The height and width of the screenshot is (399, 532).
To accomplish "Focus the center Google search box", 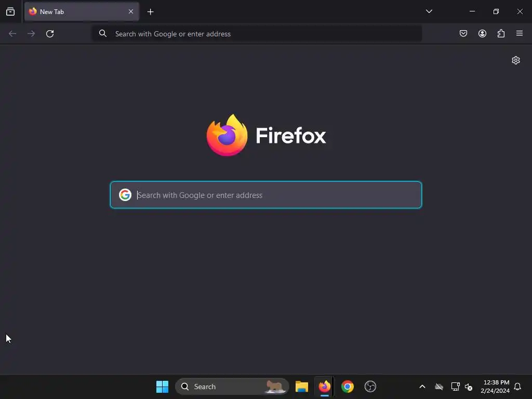I will (x=266, y=195).
